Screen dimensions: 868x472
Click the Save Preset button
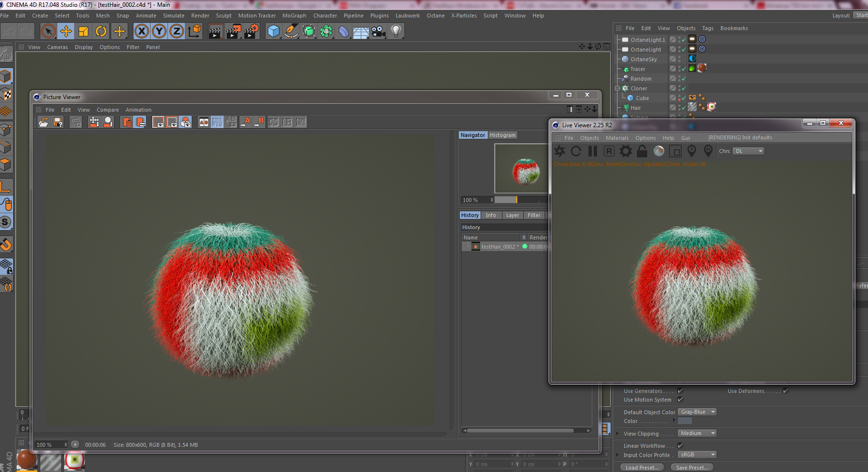pos(692,468)
